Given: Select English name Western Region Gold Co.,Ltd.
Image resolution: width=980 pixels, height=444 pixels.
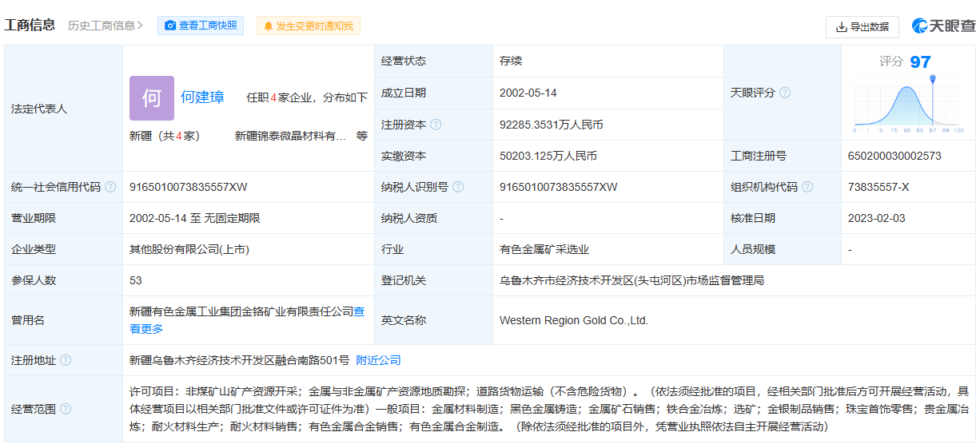Looking at the screenshot, I should (x=574, y=320).
